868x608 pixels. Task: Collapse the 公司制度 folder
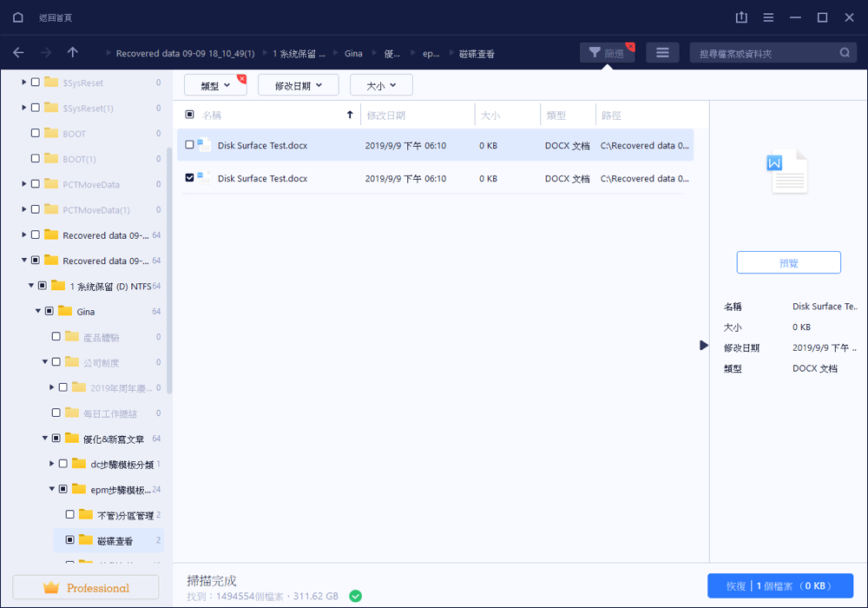pos(45,361)
